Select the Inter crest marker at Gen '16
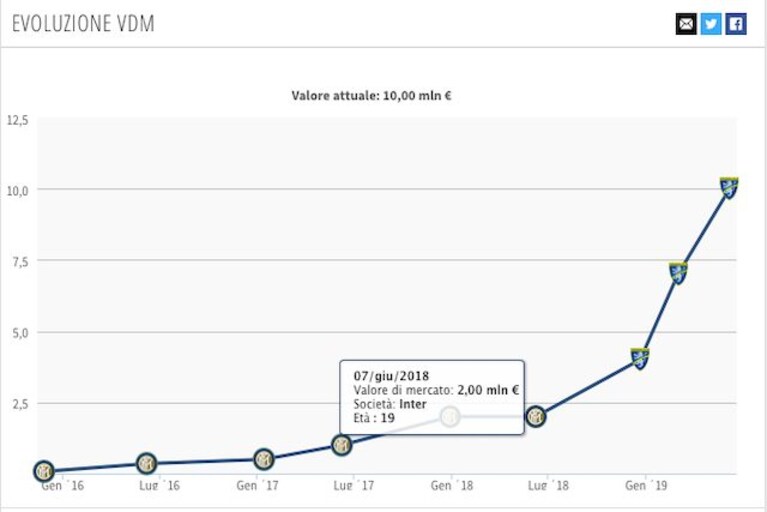Image resolution: width=767 pixels, height=512 pixels. (44, 471)
